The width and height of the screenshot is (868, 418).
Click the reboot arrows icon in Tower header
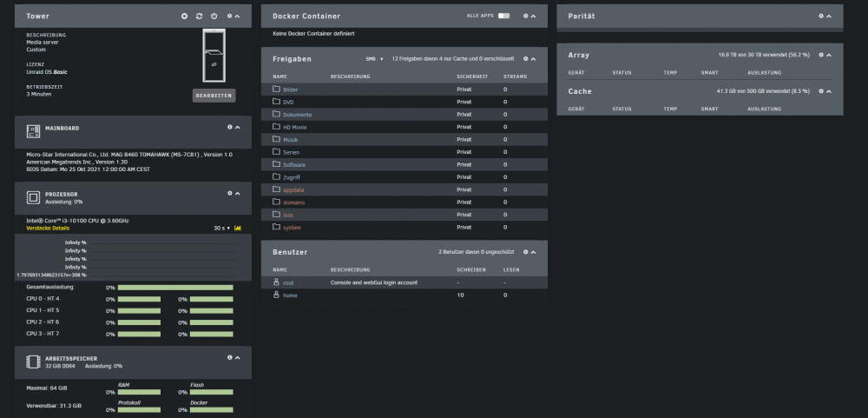point(200,16)
